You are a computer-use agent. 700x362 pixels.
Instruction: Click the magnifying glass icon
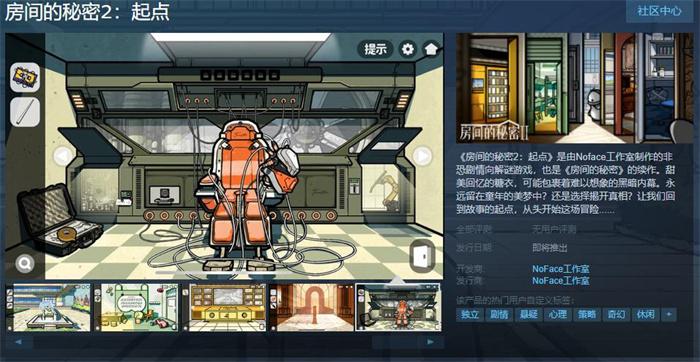[25, 264]
